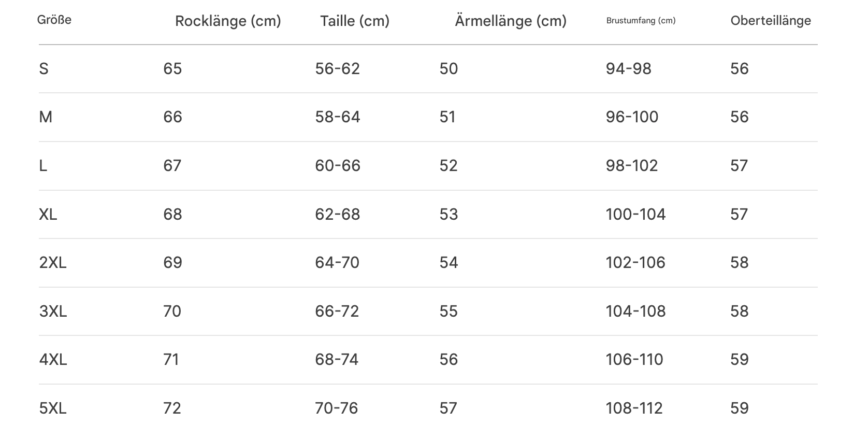Select the Rocklänge (cm) column header

pos(228,21)
